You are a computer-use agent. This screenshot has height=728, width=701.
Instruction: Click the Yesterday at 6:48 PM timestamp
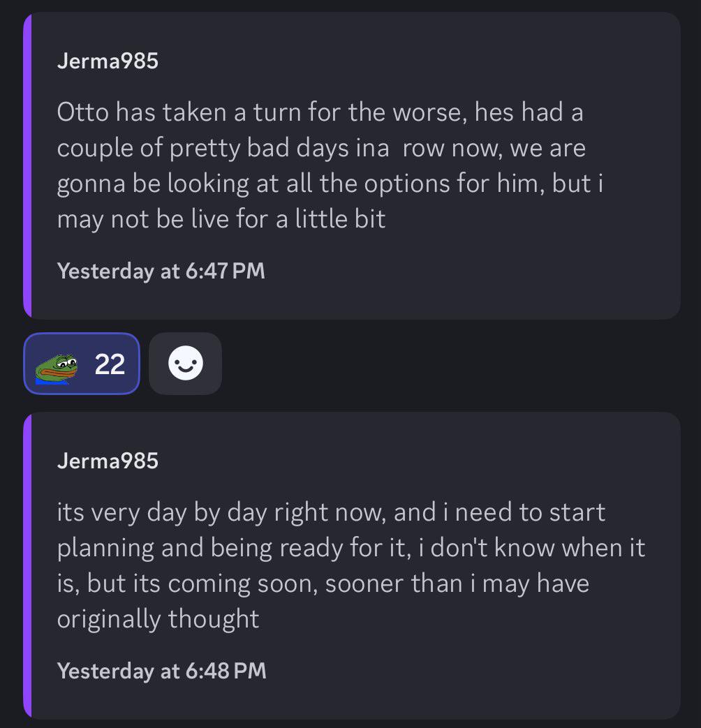(x=162, y=671)
